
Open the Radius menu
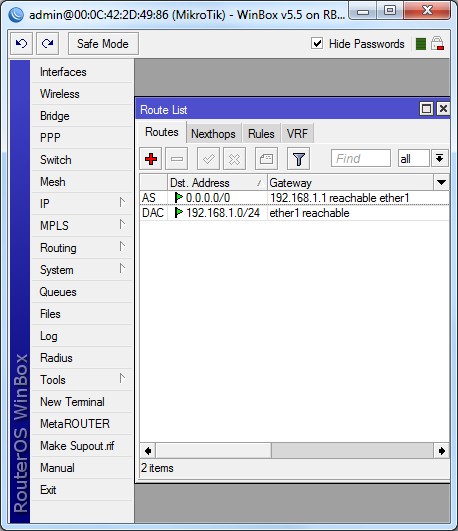82,358
